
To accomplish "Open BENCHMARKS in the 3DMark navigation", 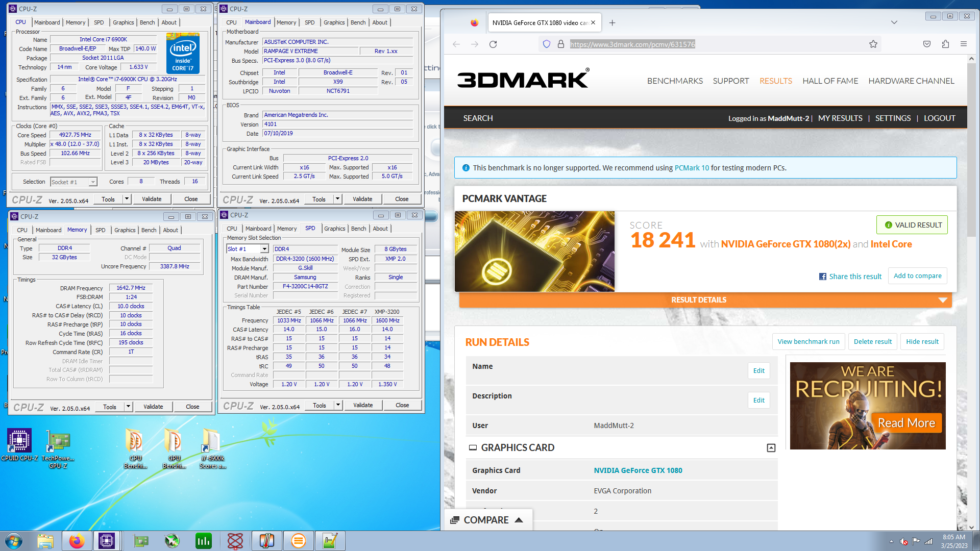I will tap(675, 81).
